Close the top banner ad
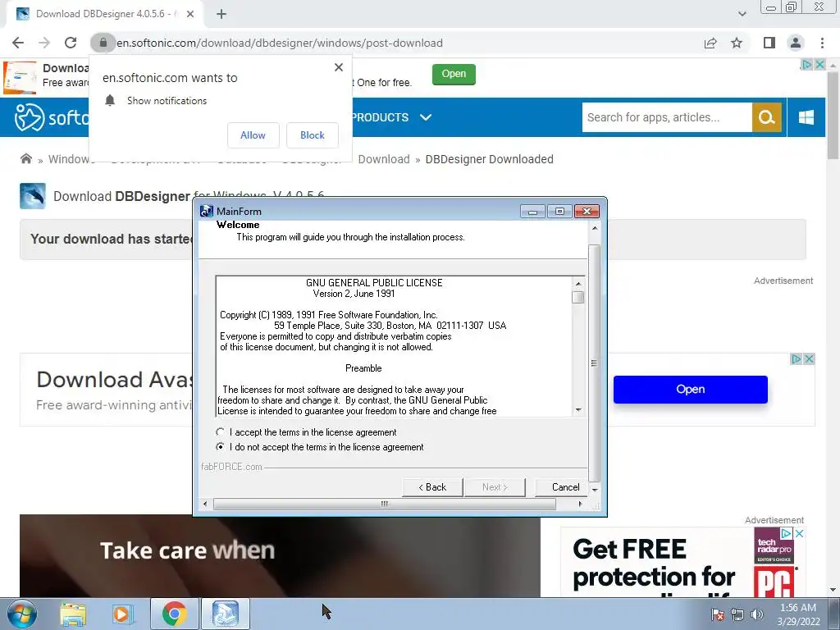 pyautogui.click(x=819, y=64)
